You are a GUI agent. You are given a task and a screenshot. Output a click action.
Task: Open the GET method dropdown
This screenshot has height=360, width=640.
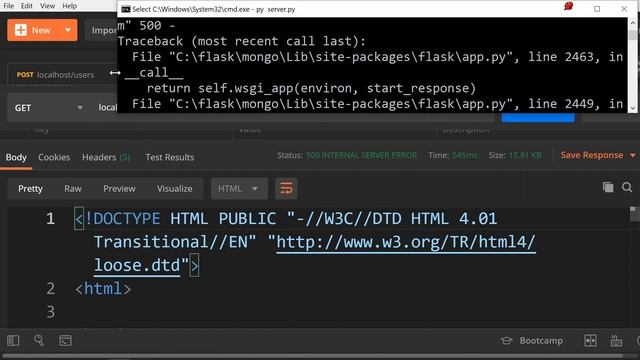[49, 108]
